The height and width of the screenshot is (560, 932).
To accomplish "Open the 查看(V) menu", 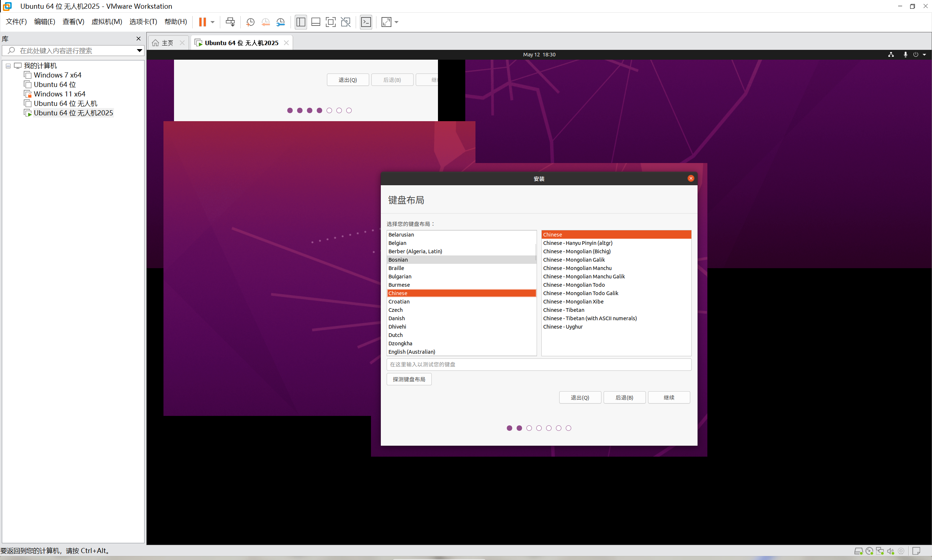I will pyautogui.click(x=73, y=21).
